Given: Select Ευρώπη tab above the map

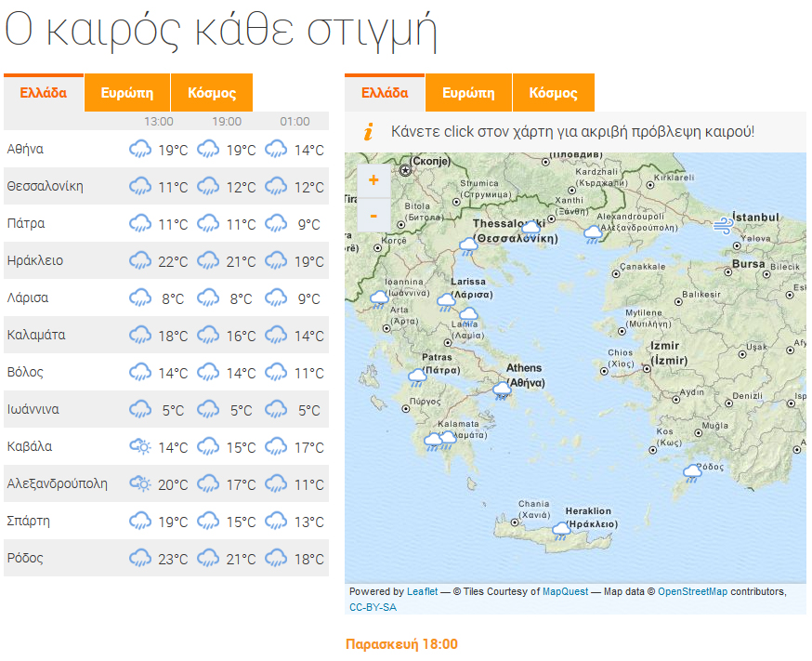Looking at the screenshot, I should tap(468, 93).
